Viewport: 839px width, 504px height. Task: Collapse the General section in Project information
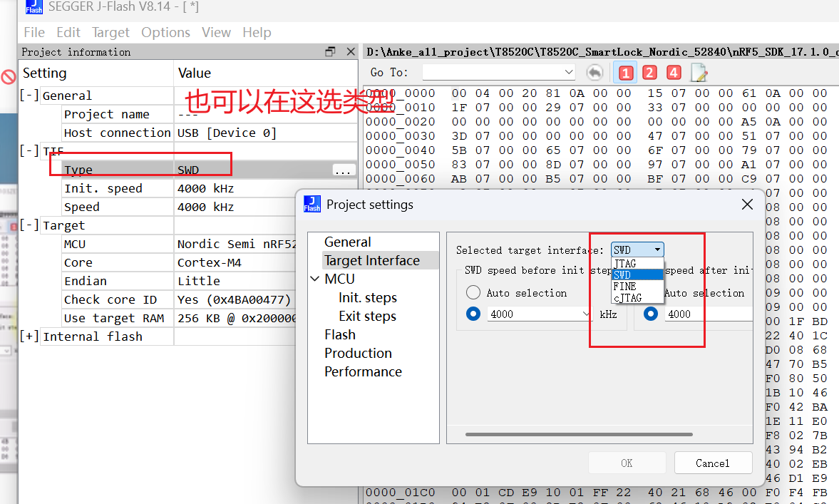pos(29,96)
